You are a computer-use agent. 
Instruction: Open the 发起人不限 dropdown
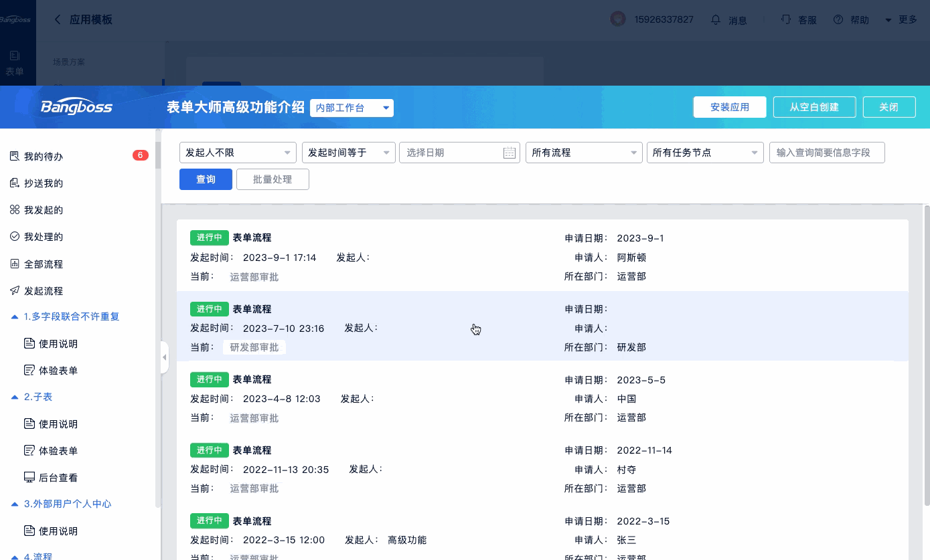(x=238, y=153)
